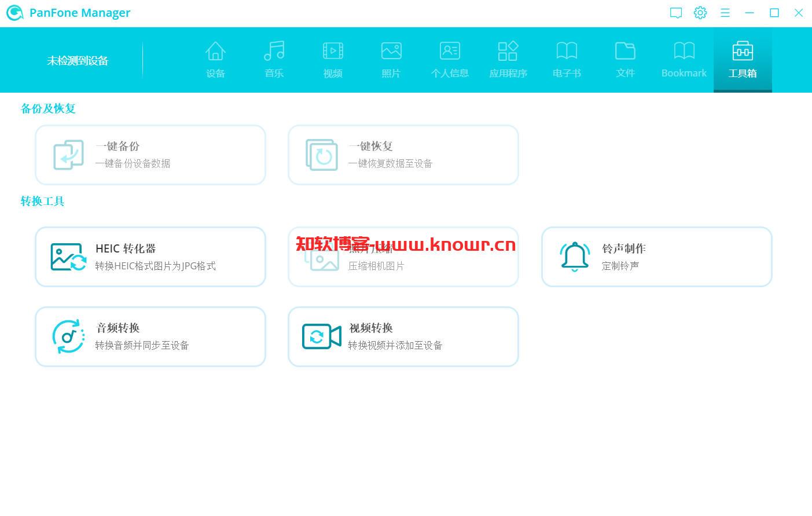
Task: Switch to the 照片 tab label
Action: click(x=391, y=74)
